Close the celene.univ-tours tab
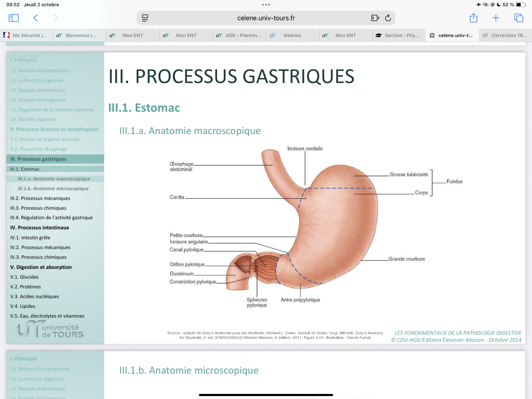Image resolution: width=532 pixels, height=399 pixels. pyautogui.click(x=432, y=36)
